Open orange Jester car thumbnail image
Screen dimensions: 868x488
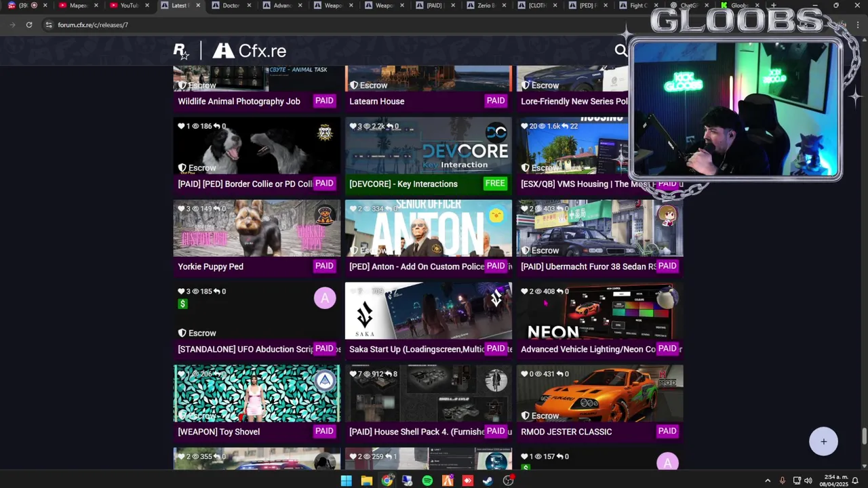pos(599,394)
